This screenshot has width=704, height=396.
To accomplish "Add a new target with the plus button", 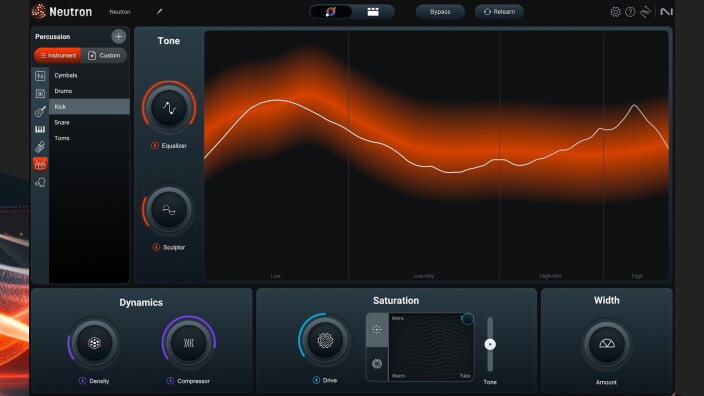I will point(119,36).
